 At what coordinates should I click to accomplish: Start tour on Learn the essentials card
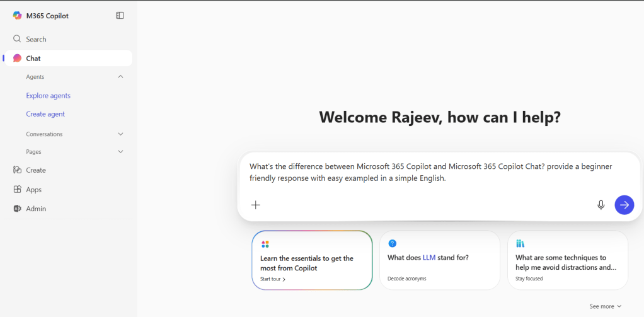pyautogui.click(x=273, y=279)
